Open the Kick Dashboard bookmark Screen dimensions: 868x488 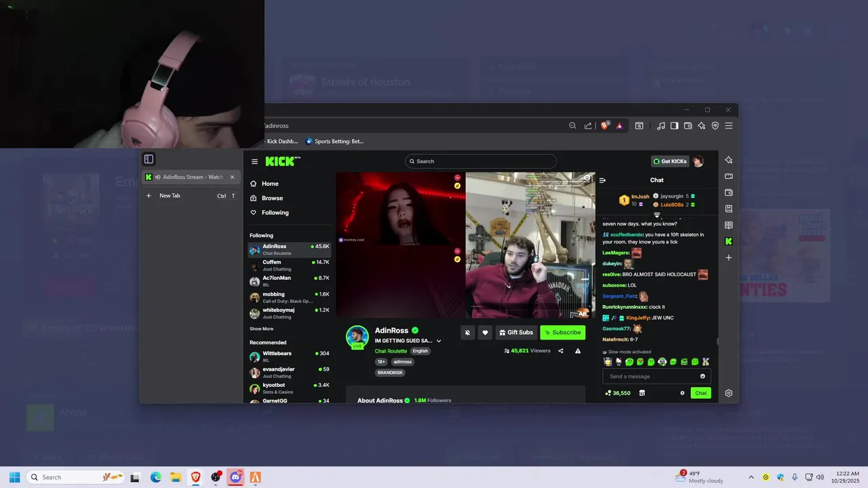click(x=281, y=141)
